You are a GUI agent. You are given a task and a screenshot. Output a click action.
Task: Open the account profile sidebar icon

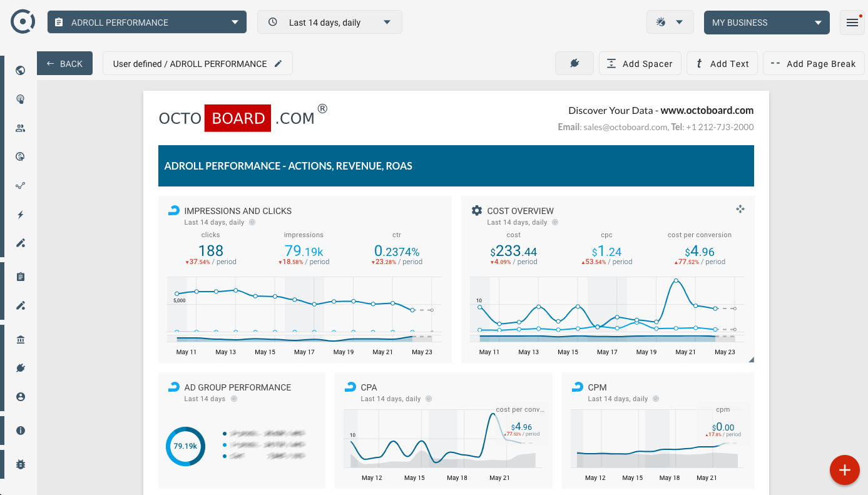coord(21,397)
